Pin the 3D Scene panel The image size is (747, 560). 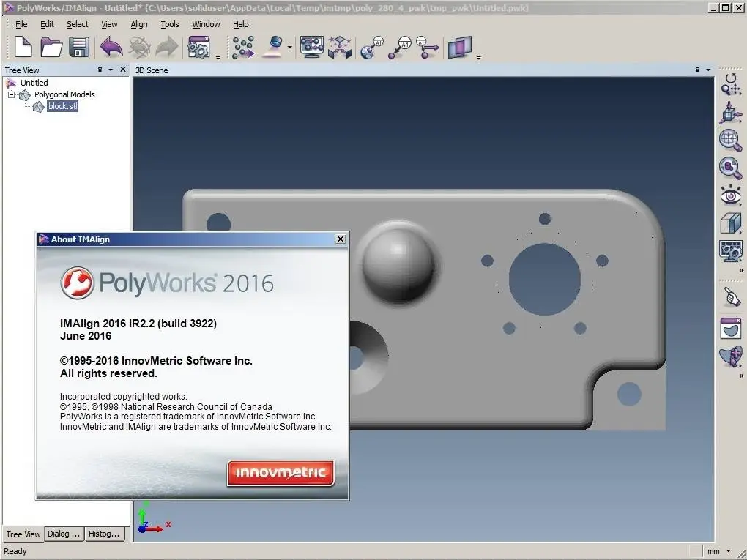tap(697, 70)
